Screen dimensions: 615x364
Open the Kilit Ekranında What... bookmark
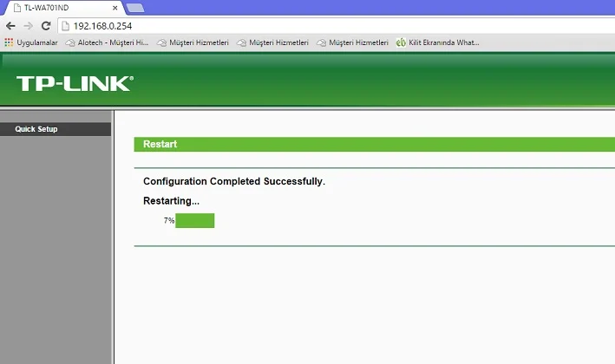[x=437, y=42]
